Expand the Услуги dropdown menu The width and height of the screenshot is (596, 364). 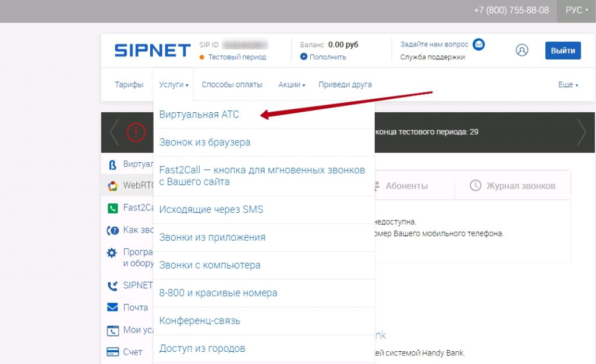point(173,84)
